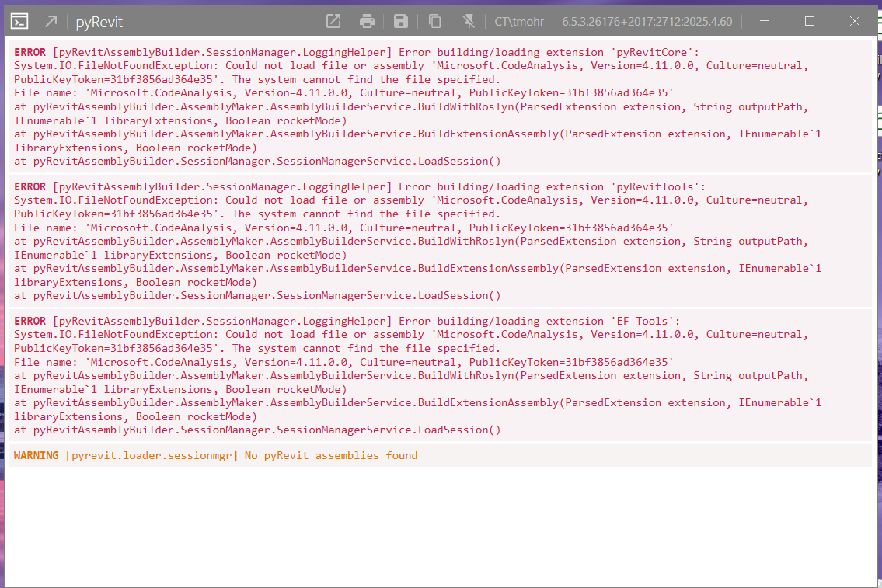The width and height of the screenshot is (882, 588).
Task: Click the version string 6.5.3.26176+2017:2712:2025.4.60
Action: click(x=647, y=22)
